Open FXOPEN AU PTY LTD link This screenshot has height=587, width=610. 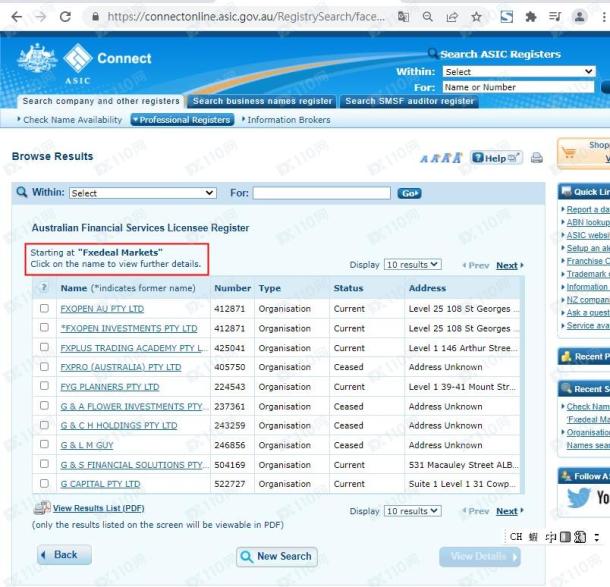click(x=102, y=309)
